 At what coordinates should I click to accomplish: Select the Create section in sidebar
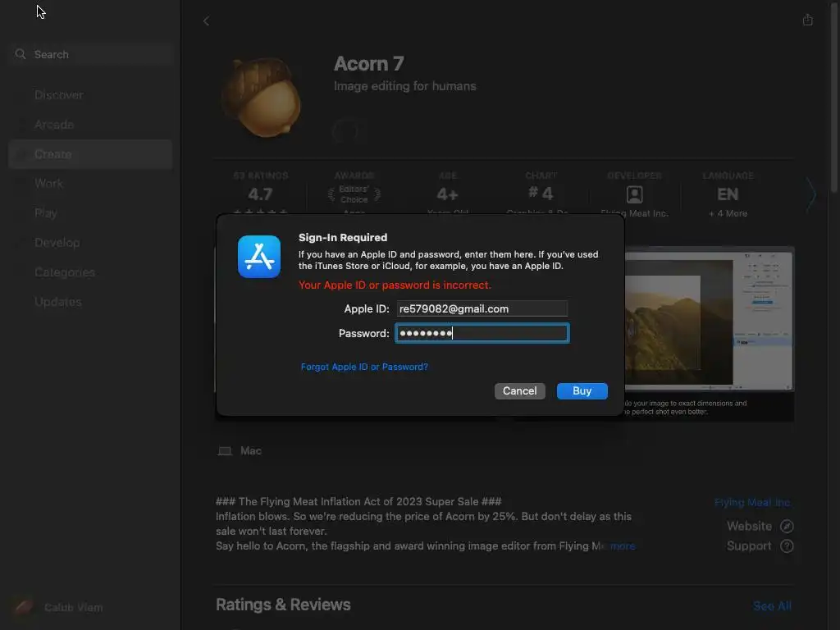(x=90, y=154)
